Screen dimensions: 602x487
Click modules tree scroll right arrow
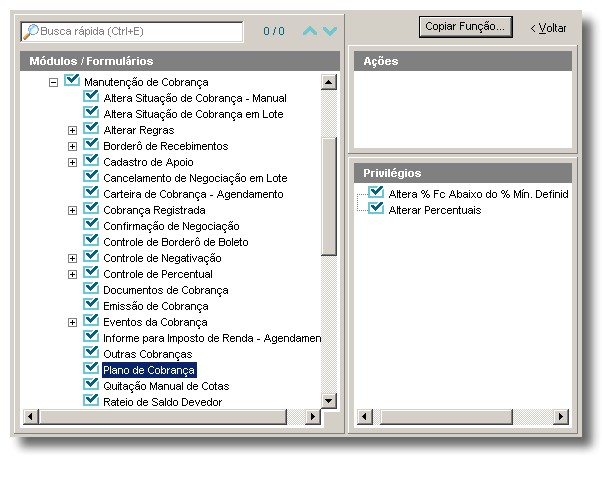(x=313, y=416)
